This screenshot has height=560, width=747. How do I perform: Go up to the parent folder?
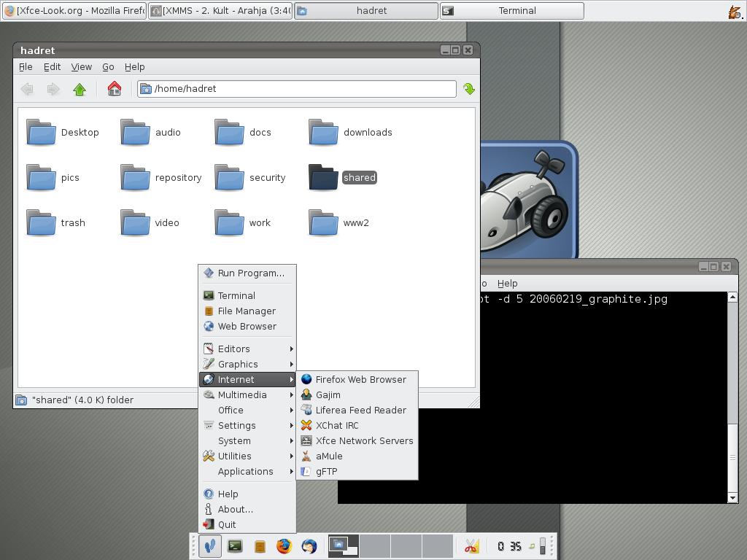[80, 88]
